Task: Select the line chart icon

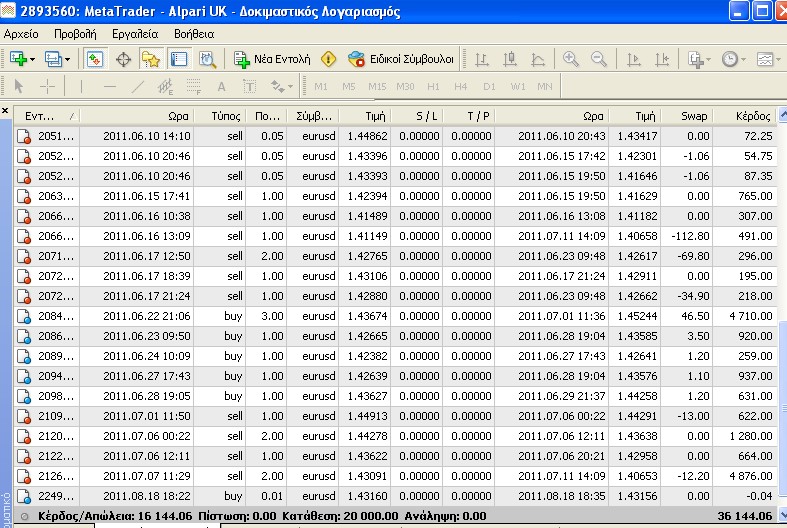Action: 538,59
